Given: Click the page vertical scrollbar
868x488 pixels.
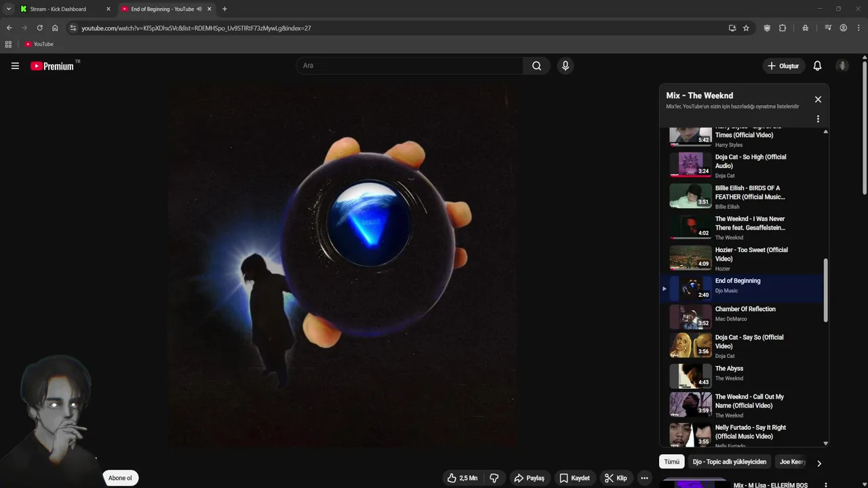Looking at the screenshot, I should coord(865,127).
